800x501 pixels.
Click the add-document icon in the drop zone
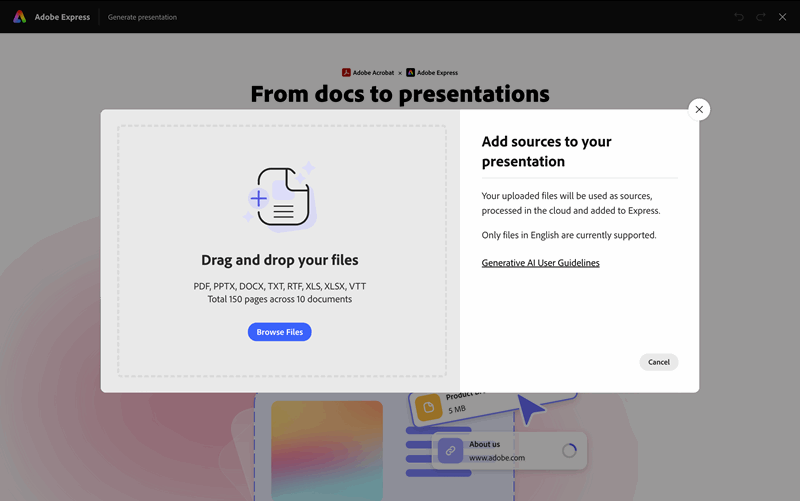280,196
